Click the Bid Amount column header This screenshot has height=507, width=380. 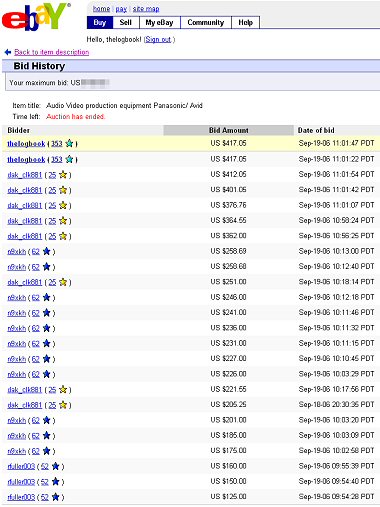coord(229,130)
